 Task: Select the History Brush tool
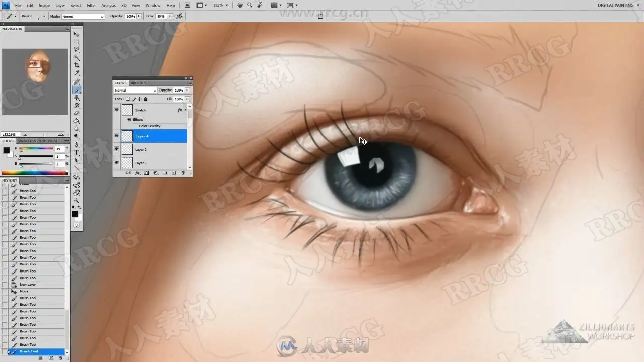click(77, 105)
